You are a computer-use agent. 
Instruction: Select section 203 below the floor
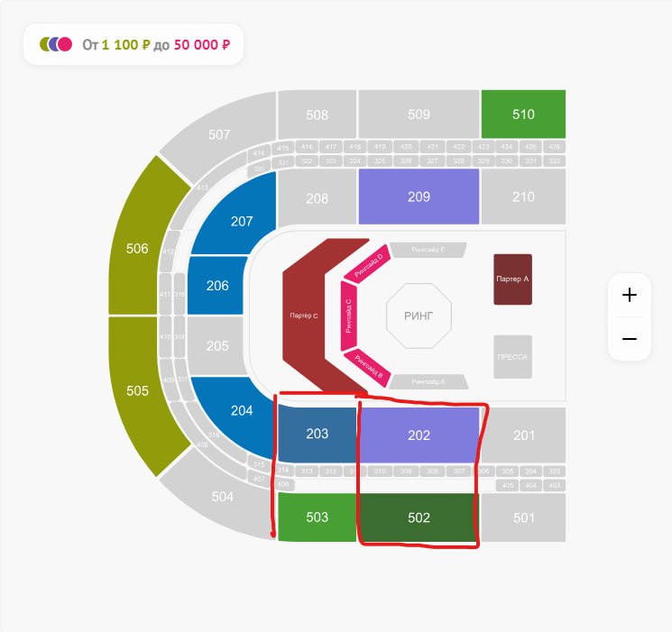pyautogui.click(x=317, y=434)
